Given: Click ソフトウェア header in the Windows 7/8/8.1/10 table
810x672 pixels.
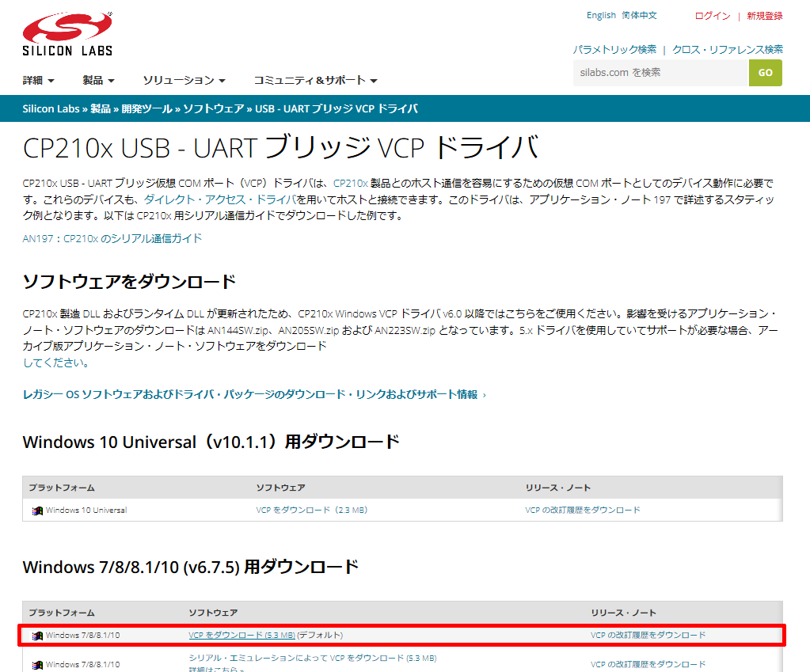Looking at the screenshot, I should 213,613.
